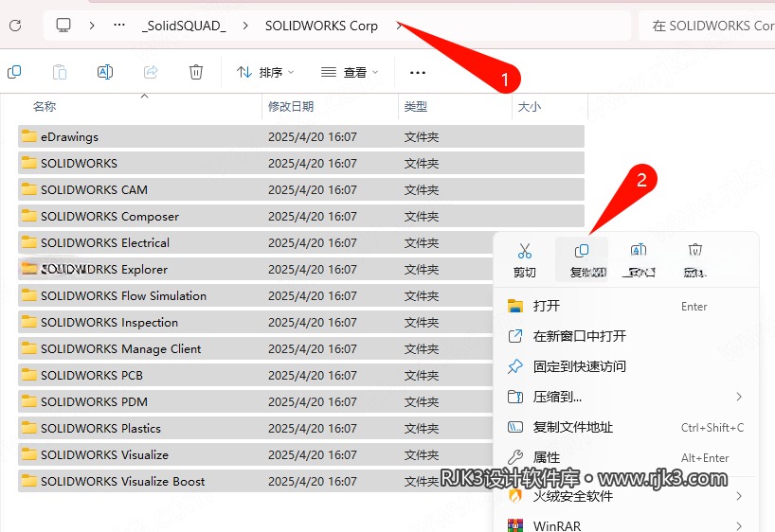Click the This PC monitor icon
Image resolution: width=775 pixels, height=532 pixels.
pyautogui.click(x=63, y=26)
